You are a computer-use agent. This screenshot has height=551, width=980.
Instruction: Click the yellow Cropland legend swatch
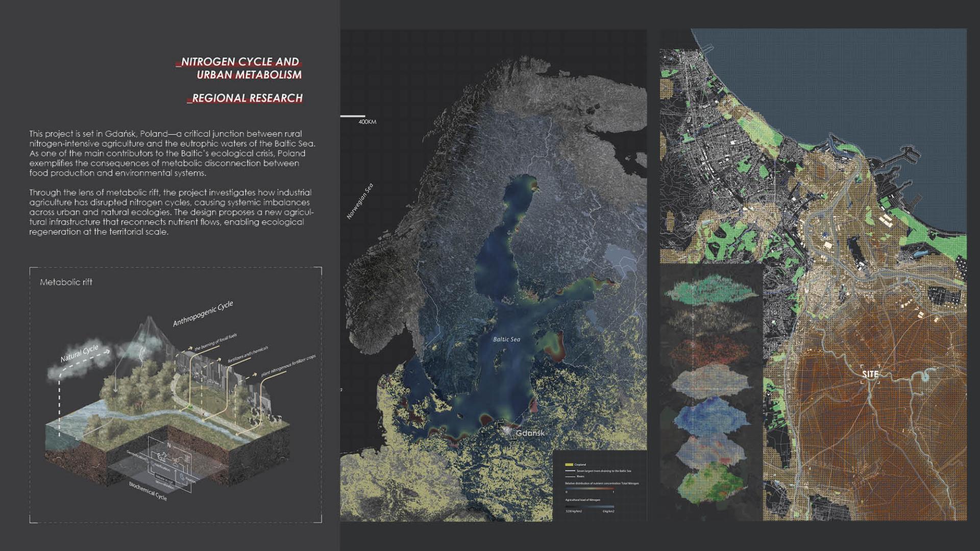click(569, 465)
